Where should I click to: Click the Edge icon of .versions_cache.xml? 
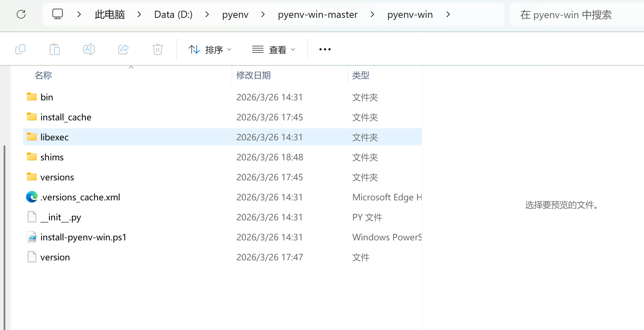click(x=32, y=197)
